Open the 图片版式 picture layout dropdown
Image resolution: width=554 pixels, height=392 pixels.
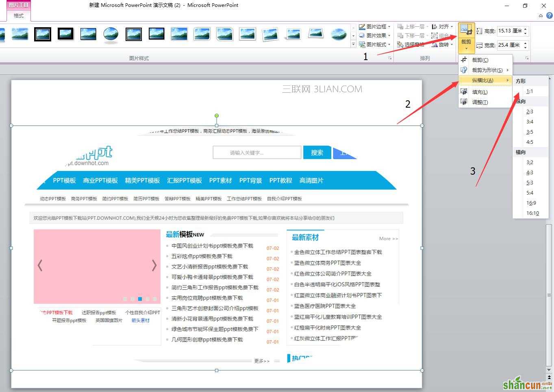[x=389, y=44]
